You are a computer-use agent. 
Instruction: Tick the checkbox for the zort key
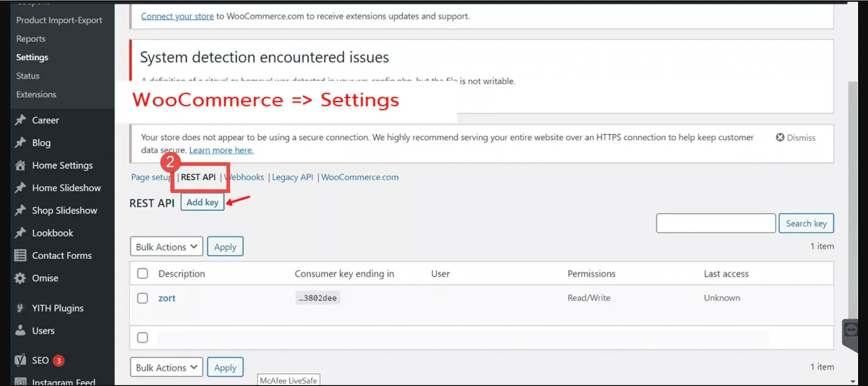coord(142,298)
